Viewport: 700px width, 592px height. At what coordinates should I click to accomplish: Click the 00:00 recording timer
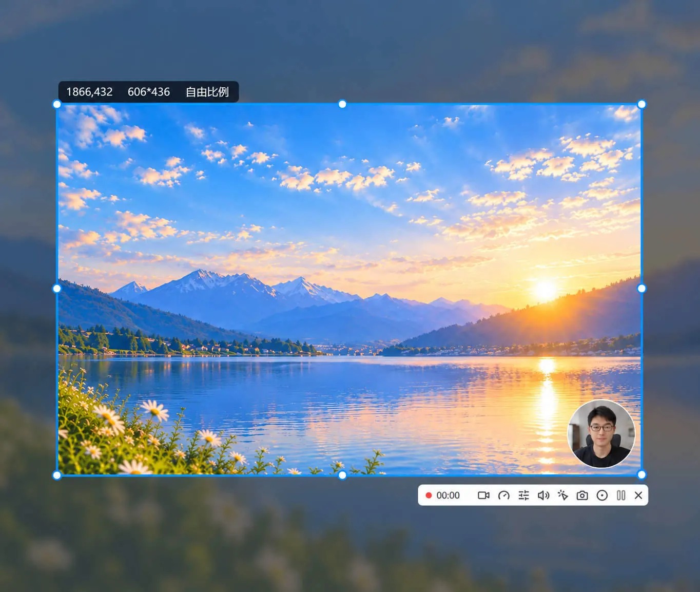(448, 495)
